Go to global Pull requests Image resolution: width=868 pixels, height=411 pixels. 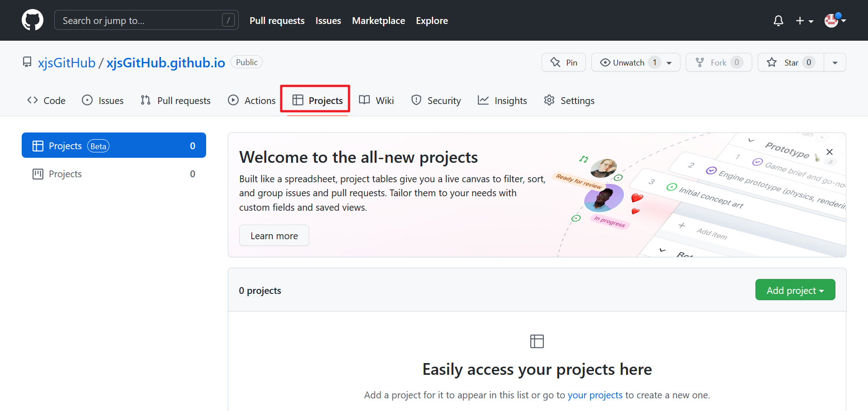[277, 21]
